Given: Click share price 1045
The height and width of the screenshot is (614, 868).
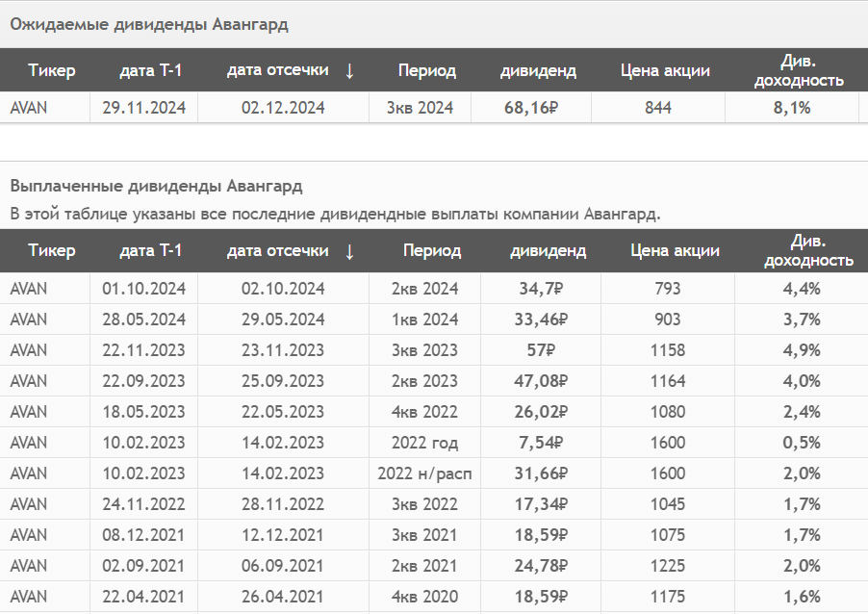Looking at the screenshot, I should point(668,504).
